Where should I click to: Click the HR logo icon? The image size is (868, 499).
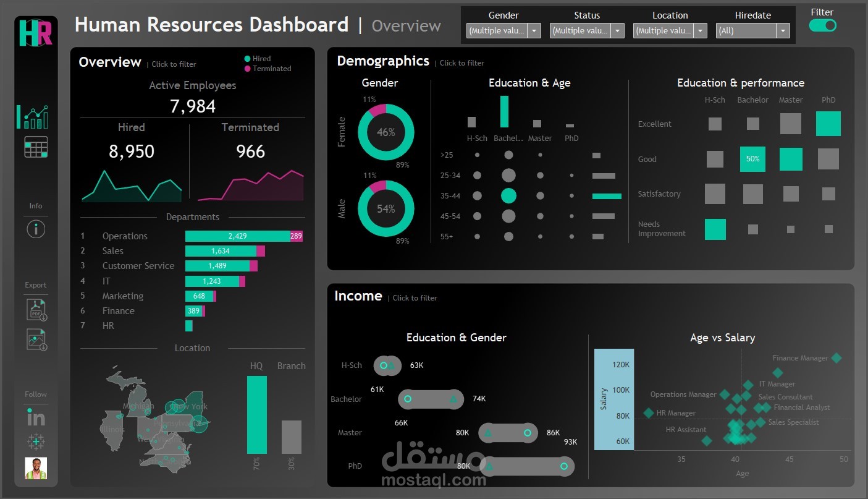pos(36,33)
